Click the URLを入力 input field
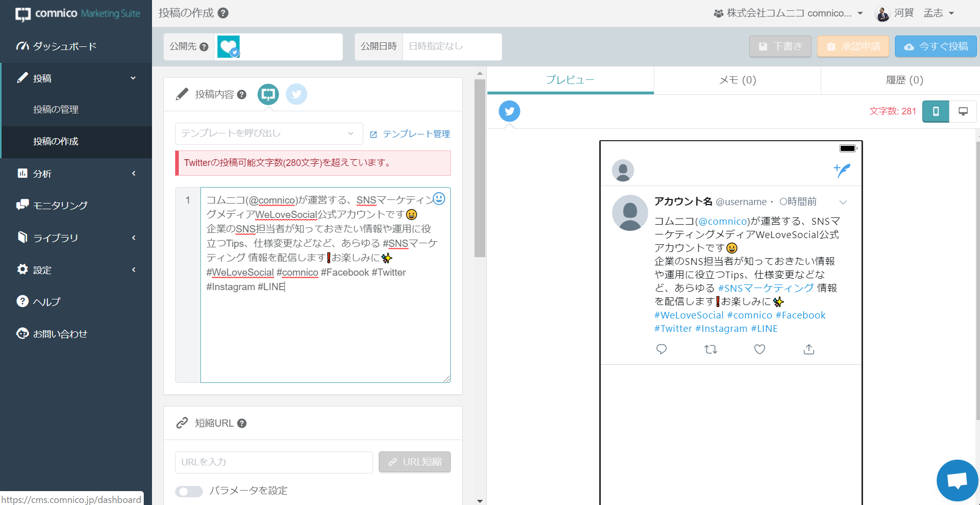The height and width of the screenshot is (505, 980). click(x=274, y=462)
